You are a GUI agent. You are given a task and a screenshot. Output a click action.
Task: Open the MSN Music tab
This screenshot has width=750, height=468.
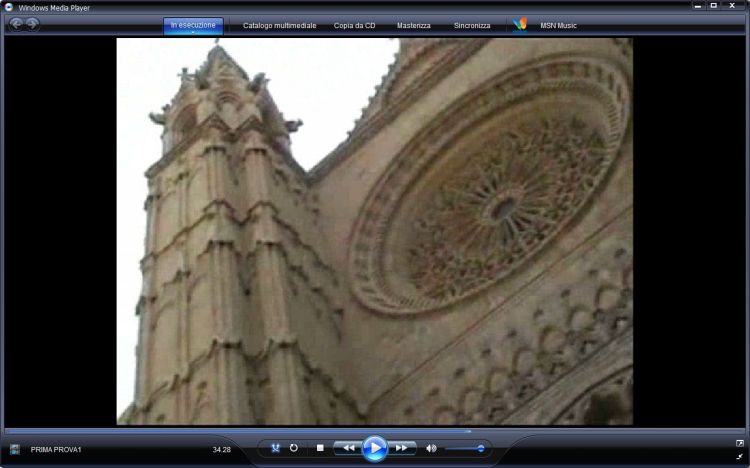click(x=558, y=25)
